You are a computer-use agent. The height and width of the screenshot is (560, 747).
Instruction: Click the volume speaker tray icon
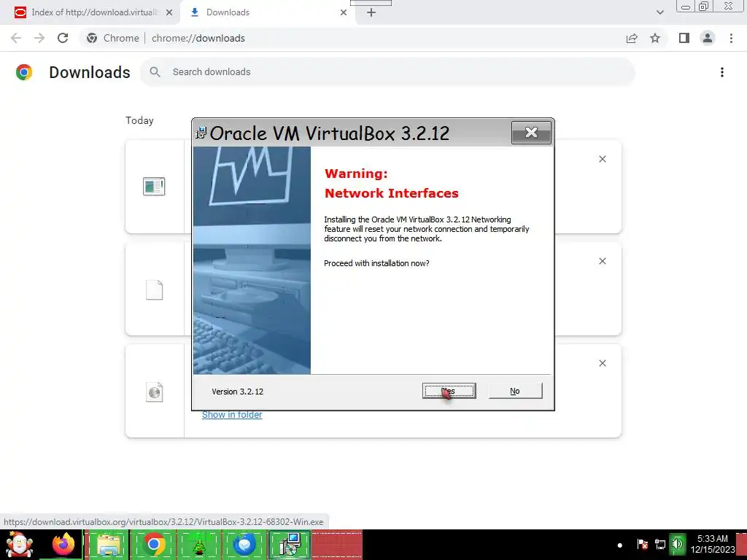pos(678,544)
